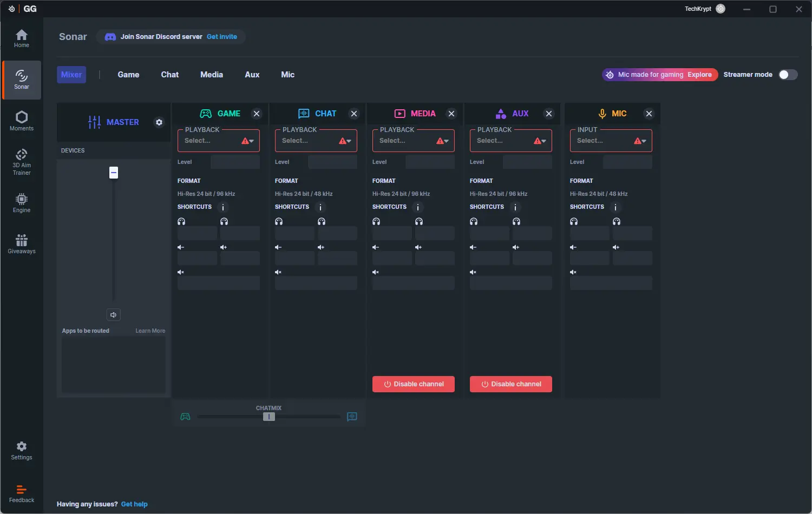
Task: Close the AUX channel
Action: click(x=549, y=114)
